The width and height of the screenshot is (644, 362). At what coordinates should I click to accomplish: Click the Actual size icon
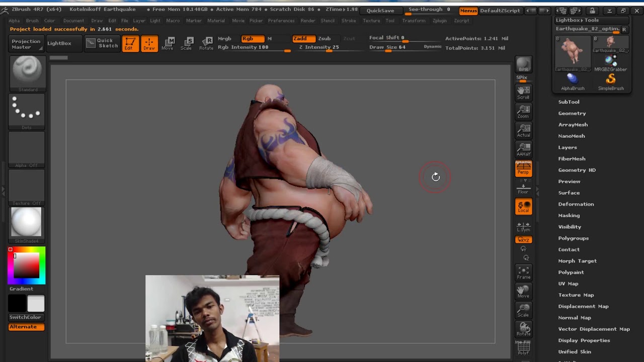tap(523, 131)
